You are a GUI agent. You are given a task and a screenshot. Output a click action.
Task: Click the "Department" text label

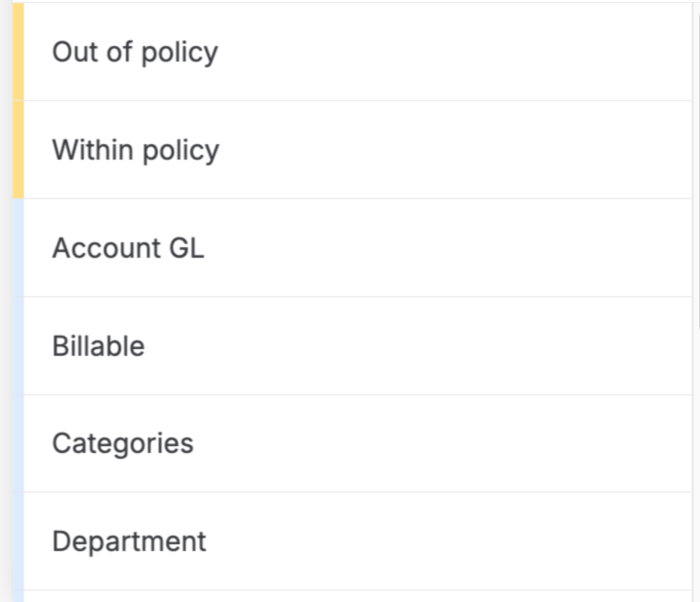coord(129,541)
